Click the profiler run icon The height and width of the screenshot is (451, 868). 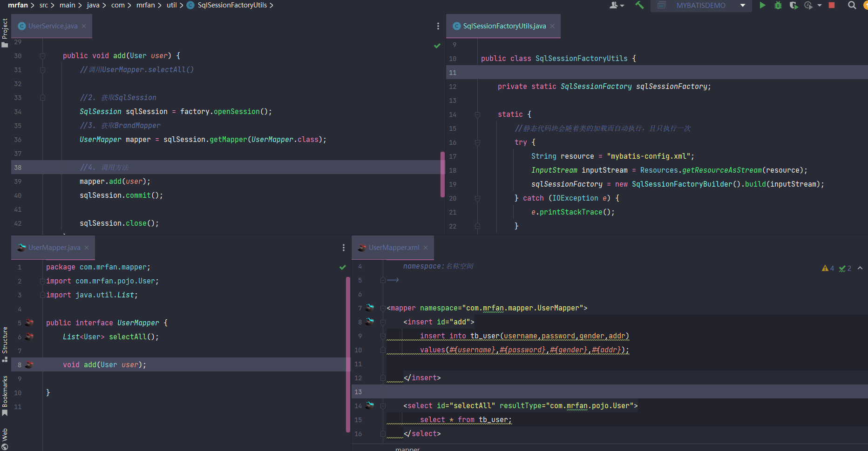click(x=808, y=6)
